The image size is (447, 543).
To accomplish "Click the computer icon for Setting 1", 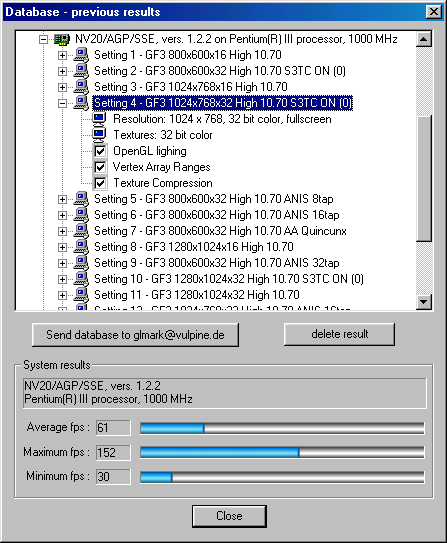I will (81, 55).
